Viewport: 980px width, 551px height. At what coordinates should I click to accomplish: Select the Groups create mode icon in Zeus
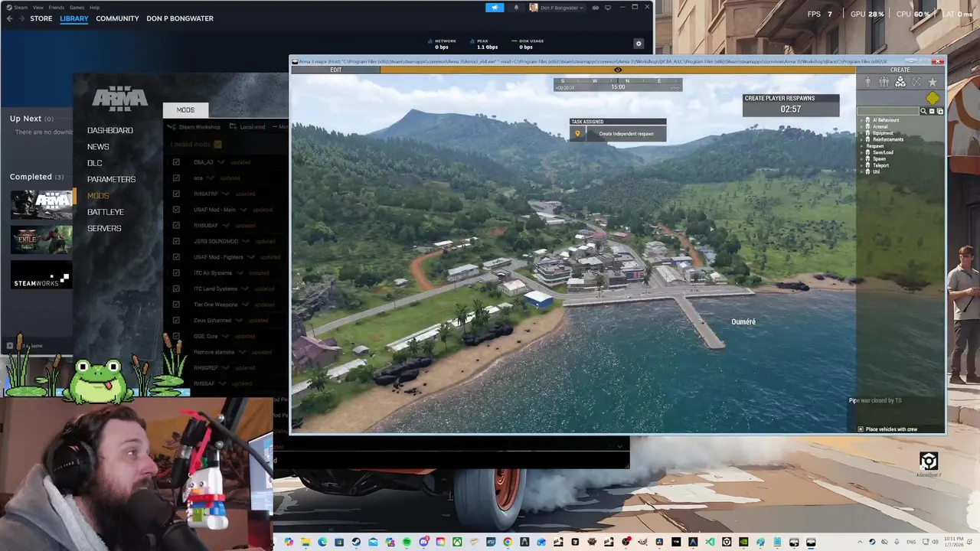pos(884,82)
